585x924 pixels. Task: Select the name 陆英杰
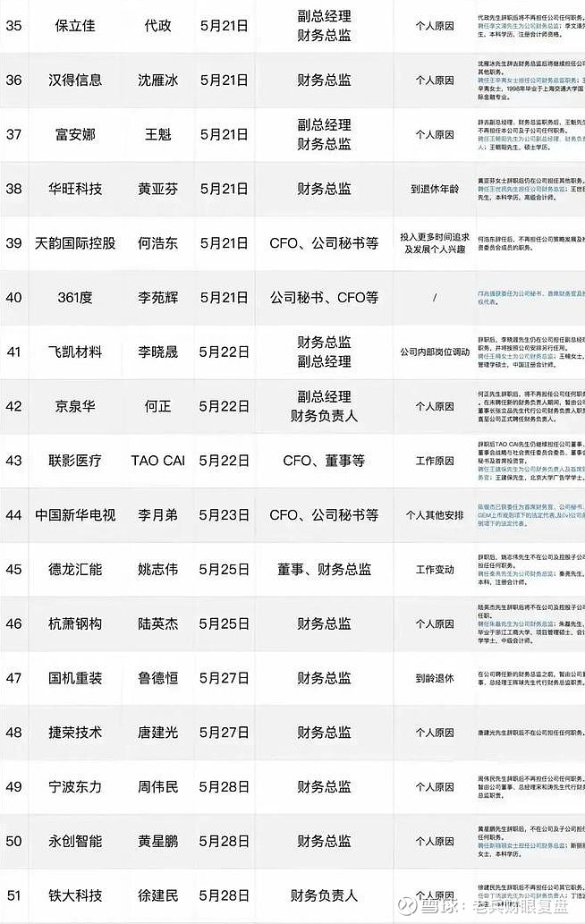[158, 623]
